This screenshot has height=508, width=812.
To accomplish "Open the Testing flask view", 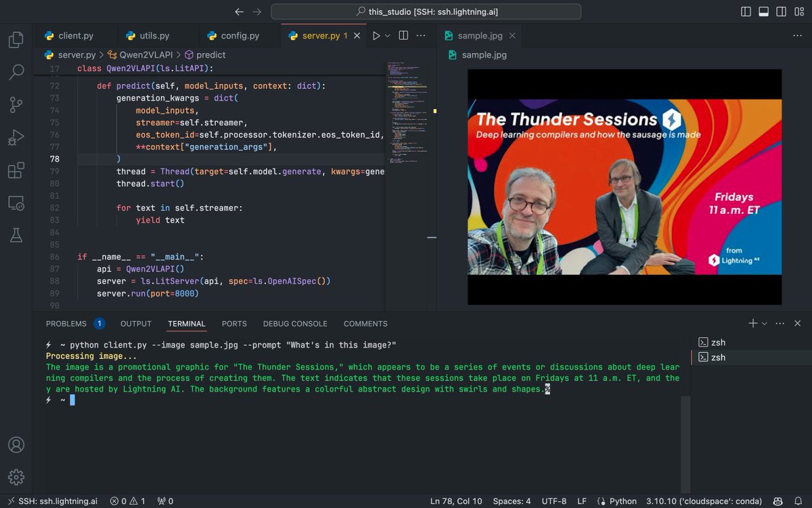I will pyautogui.click(x=16, y=235).
